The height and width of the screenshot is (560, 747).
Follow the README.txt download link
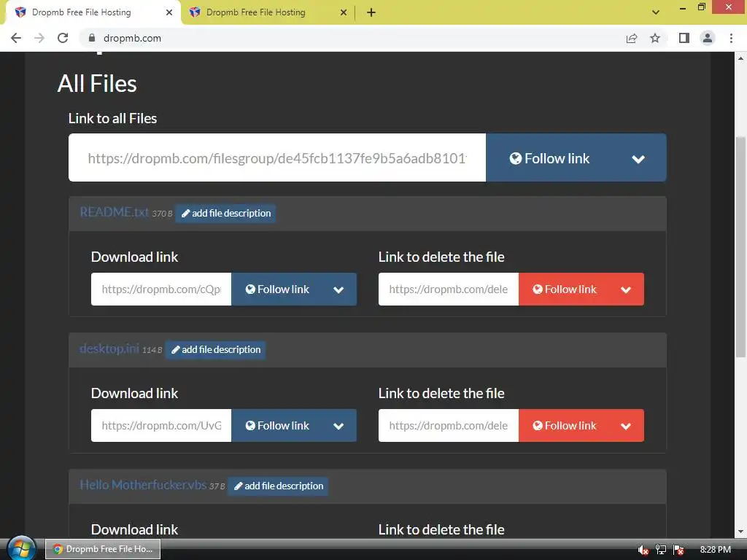(x=277, y=289)
